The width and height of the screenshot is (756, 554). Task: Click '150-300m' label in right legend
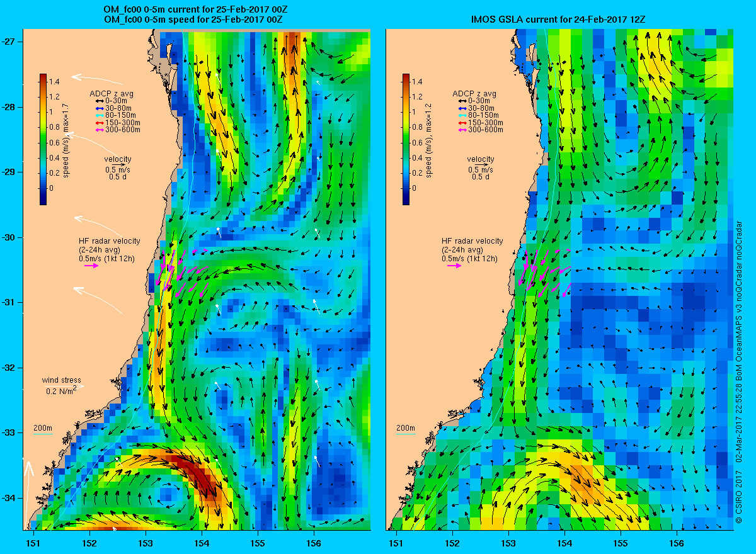tap(487, 123)
